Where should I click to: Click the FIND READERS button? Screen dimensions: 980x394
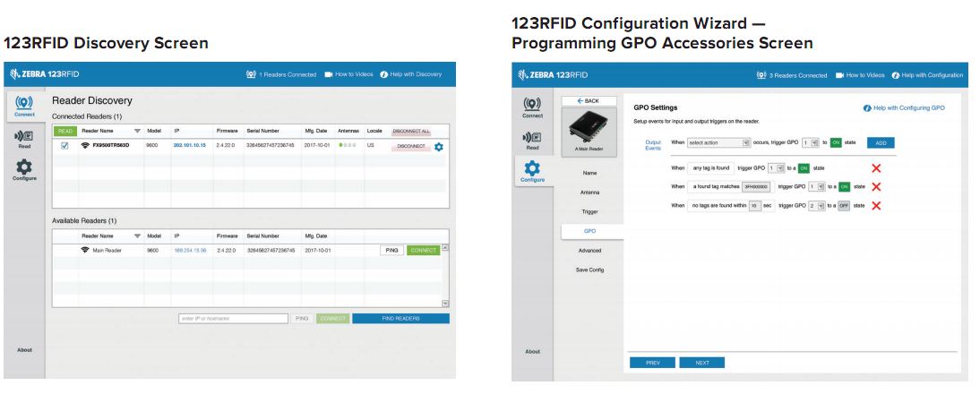click(x=400, y=318)
